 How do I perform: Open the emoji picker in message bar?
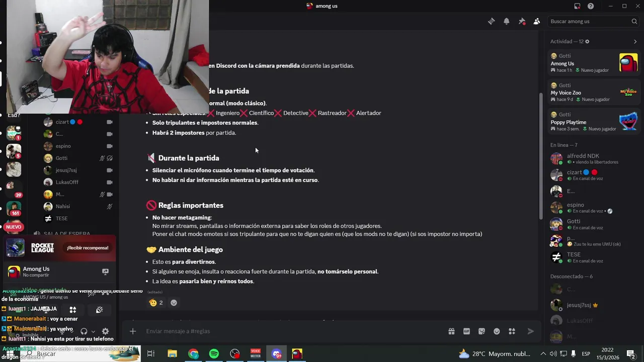click(x=497, y=331)
